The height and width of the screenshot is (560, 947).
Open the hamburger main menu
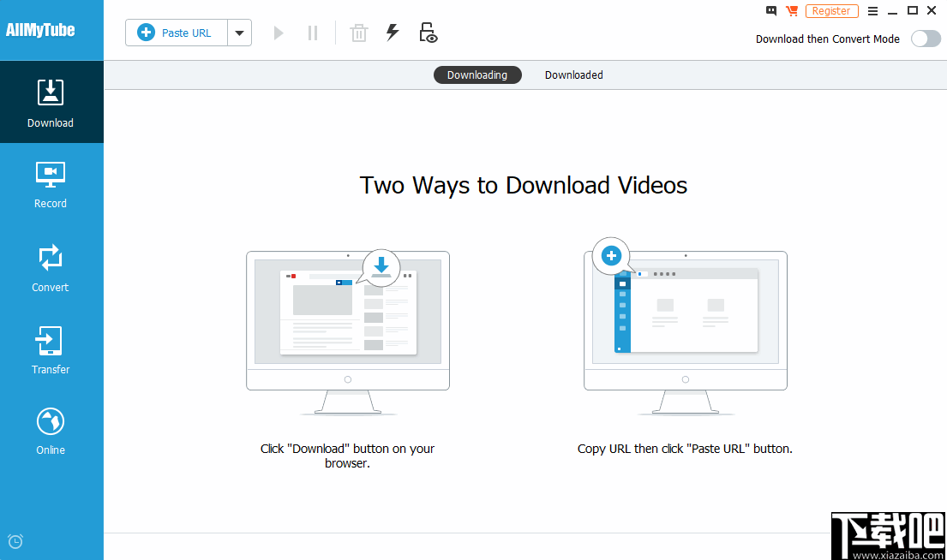[x=872, y=10]
